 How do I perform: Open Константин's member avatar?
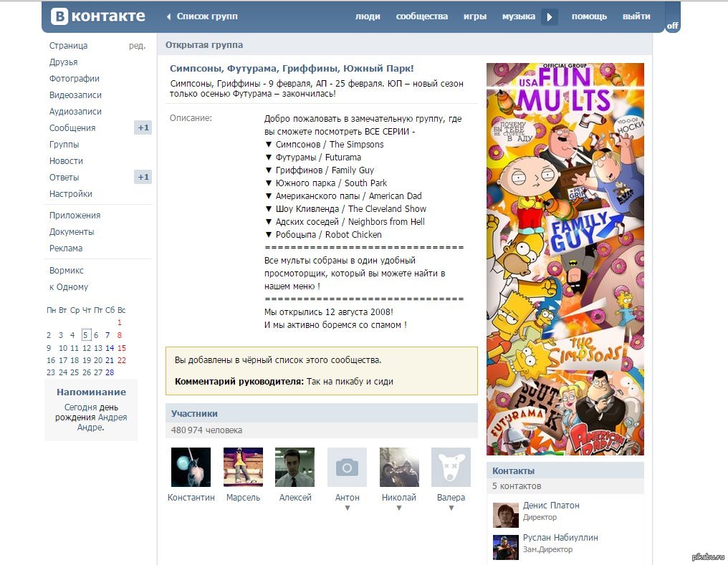click(191, 467)
